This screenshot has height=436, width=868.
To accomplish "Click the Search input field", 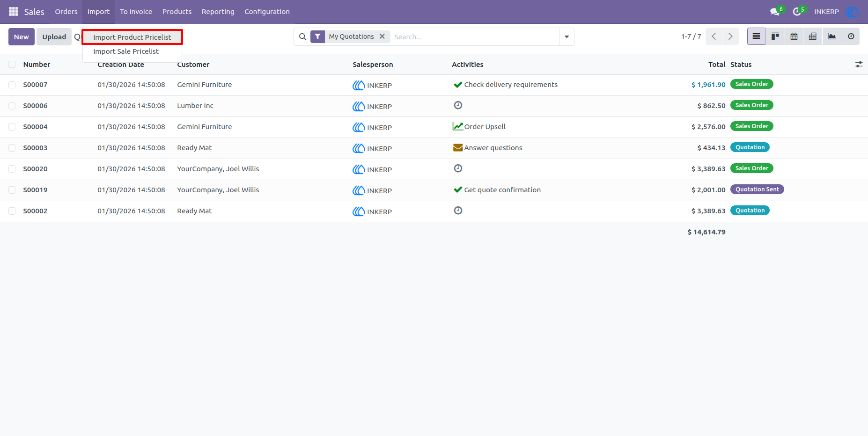I will 474,37.
